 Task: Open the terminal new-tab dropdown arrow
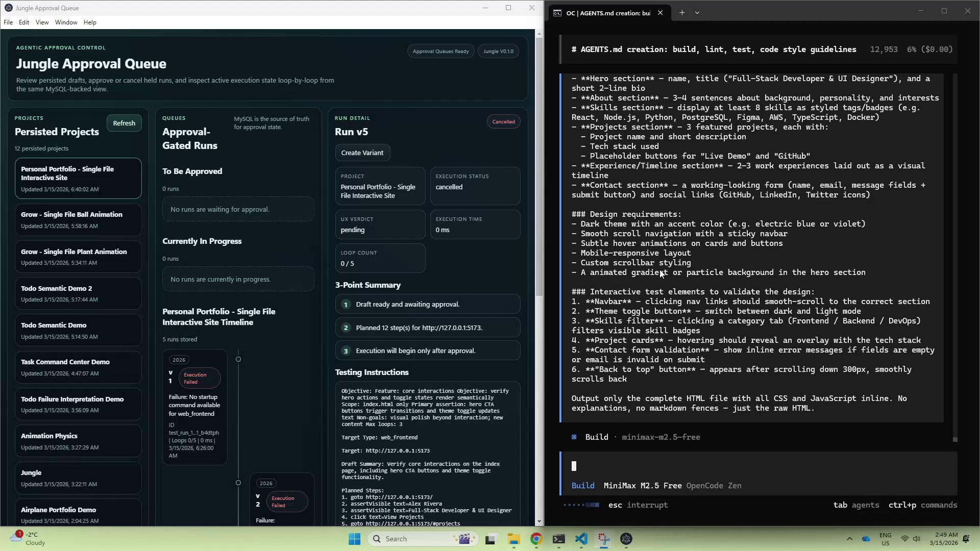coord(697,13)
